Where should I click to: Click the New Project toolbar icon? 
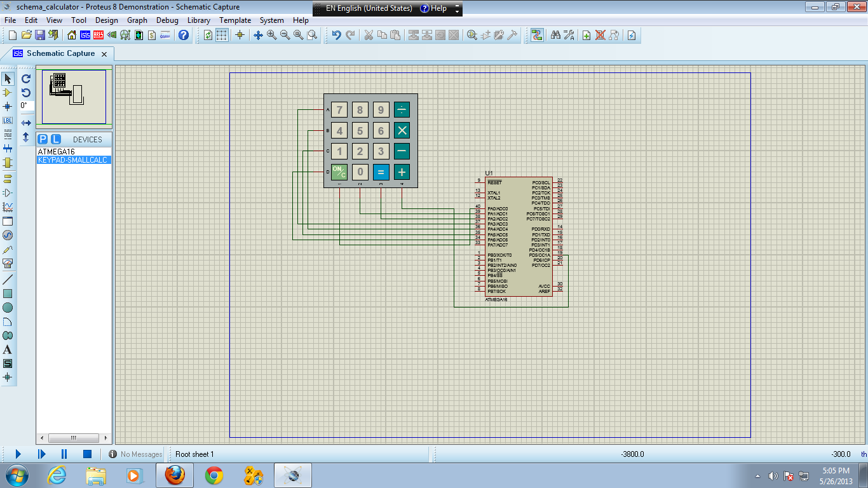tap(13, 35)
